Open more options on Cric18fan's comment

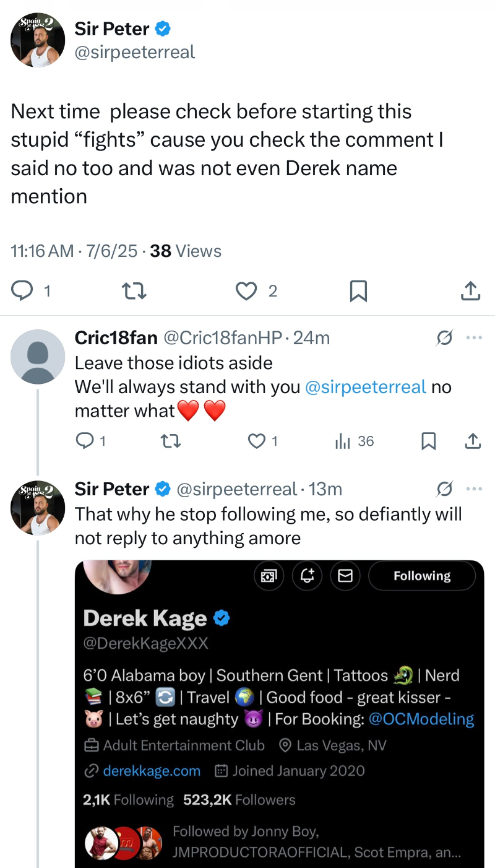tap(474, 337)
